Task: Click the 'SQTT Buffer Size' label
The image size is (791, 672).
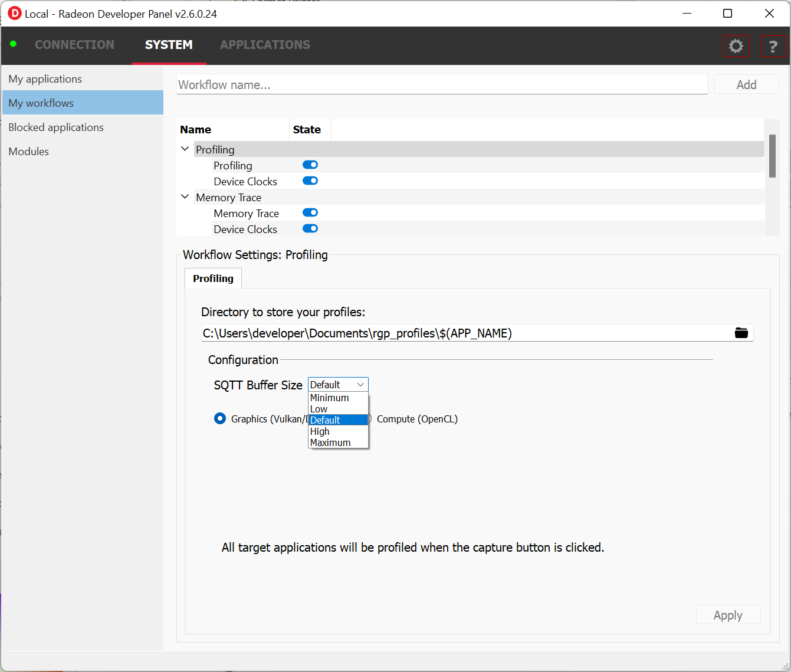Action: click(x=258, y=385)
